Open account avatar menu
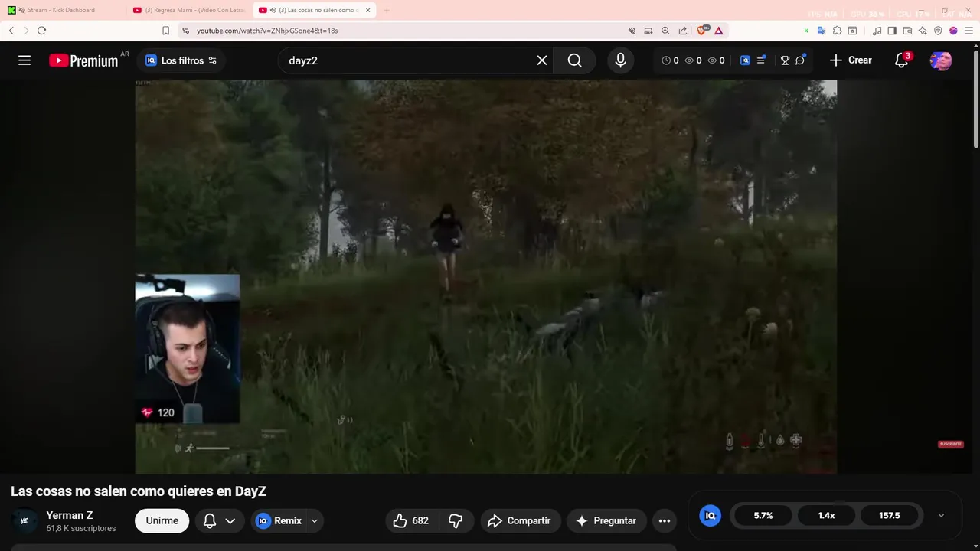The height and width of the screenshot is (551, 980). pyautogui.click(x=941, y=60)
